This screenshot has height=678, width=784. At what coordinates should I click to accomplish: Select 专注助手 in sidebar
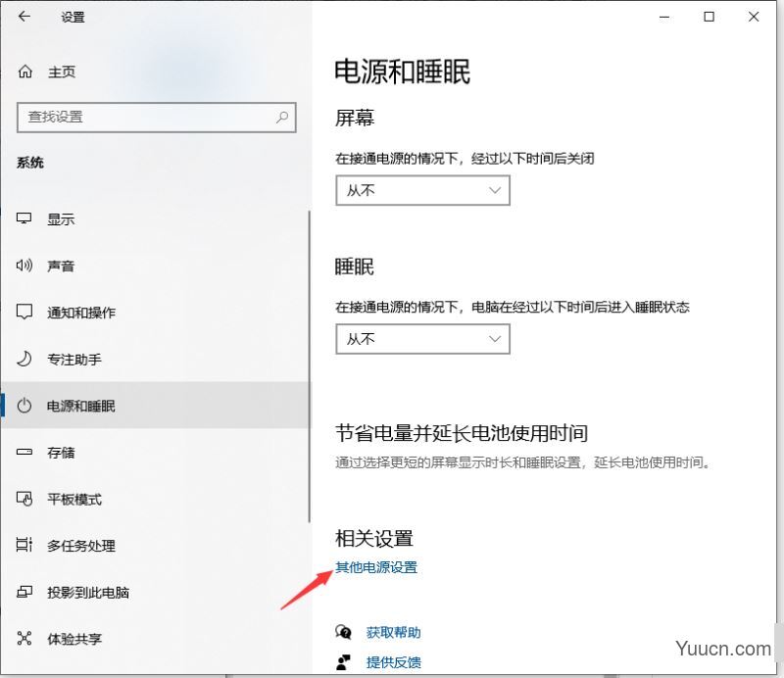(x=156, y=359)
